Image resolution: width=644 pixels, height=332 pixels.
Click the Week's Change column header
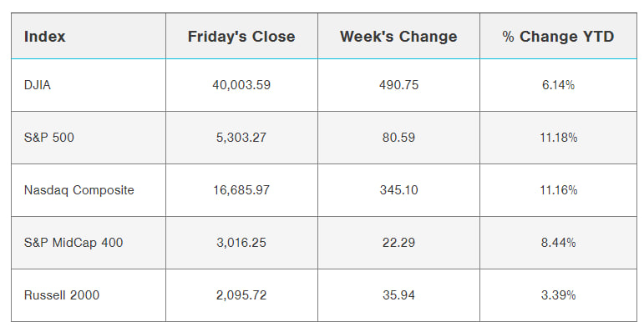click(398, 37)
